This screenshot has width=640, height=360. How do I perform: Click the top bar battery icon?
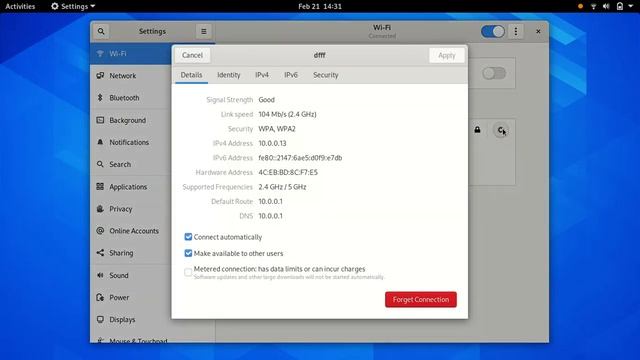(x=620, y=6)
